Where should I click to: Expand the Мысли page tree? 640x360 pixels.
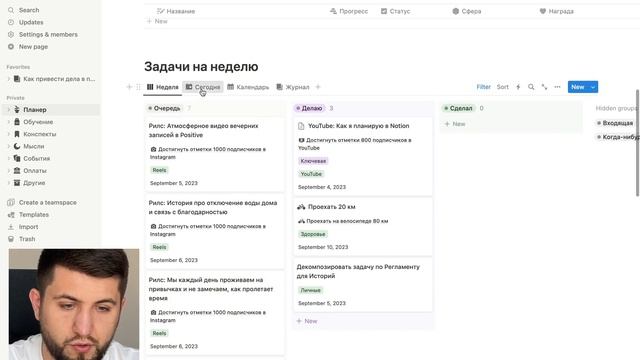point(9,146)
